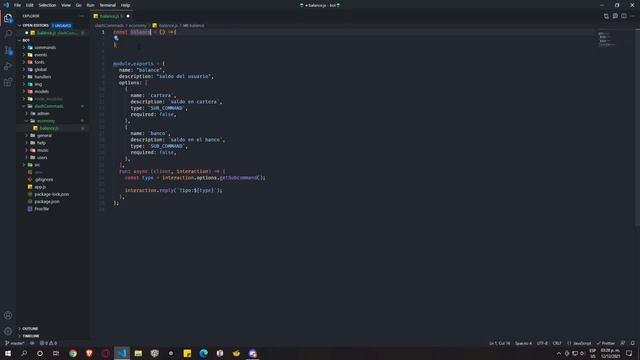Open Sticky Notes from the taskbar
The height and width of the screenshot is (360, 640).
187,353
